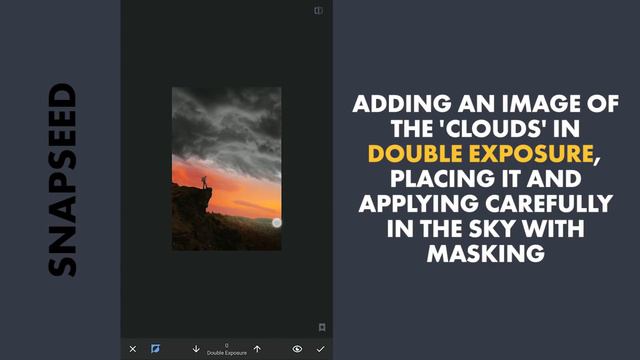Click the cliff sunset photo canvas
The width and height of the screenshot is (640, 360).
(227, 168)
